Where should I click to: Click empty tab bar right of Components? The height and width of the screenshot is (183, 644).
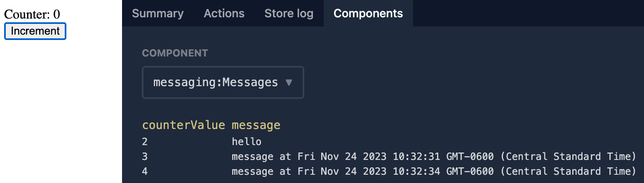click(528, 13)
